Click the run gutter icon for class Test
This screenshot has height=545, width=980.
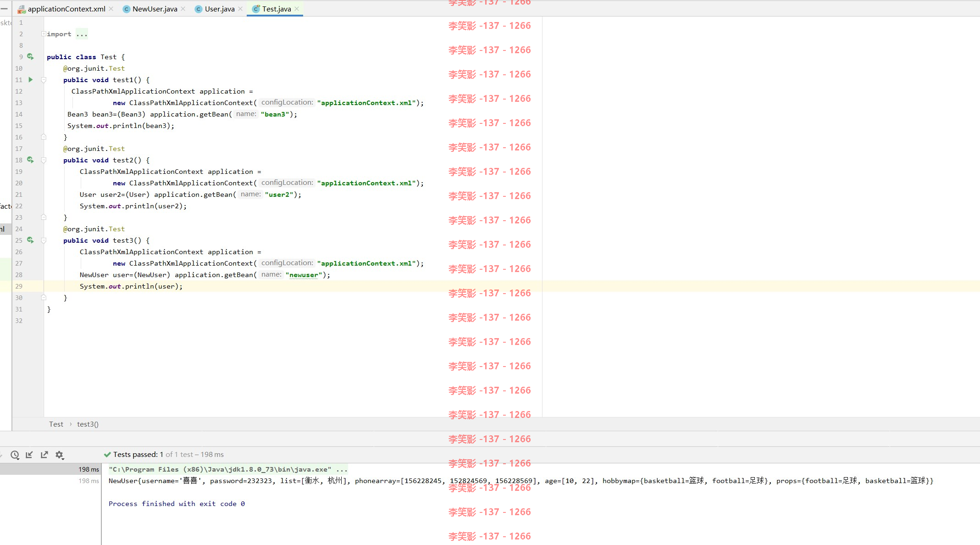(30, 56)
